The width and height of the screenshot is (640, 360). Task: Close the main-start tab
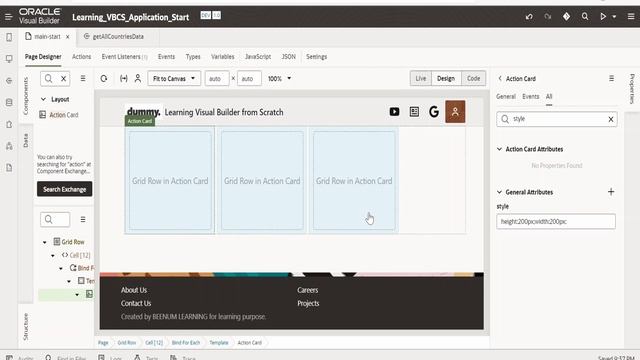(x=68, y=37)
